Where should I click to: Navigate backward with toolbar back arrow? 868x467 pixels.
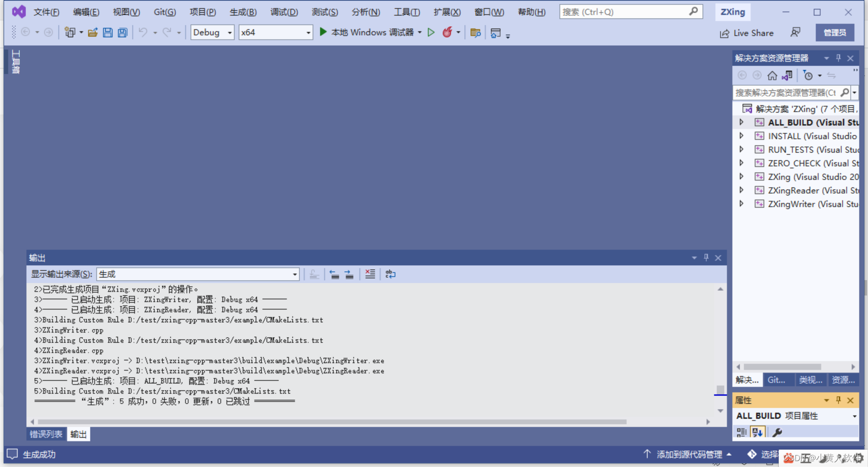tap(26, 32)
